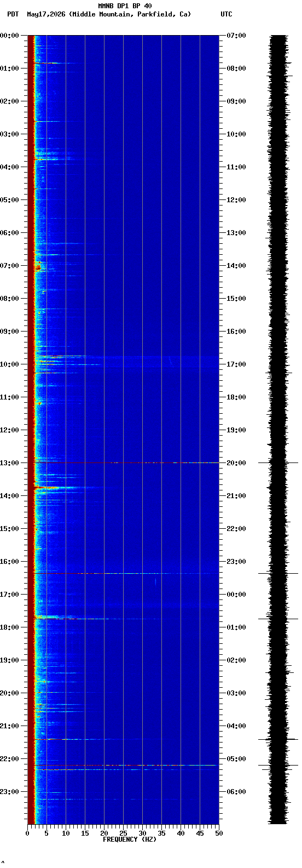Click the 0 Hz frequency tick label

pos(27,833)
